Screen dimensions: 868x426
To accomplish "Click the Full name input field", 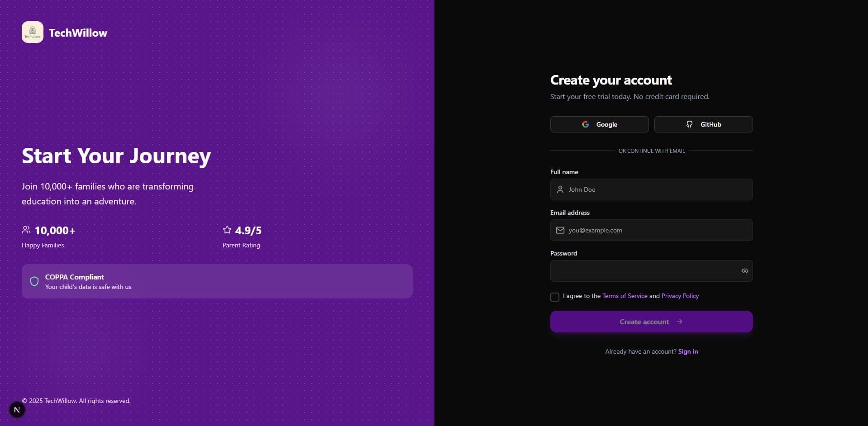I will click(x=651, y=189).
